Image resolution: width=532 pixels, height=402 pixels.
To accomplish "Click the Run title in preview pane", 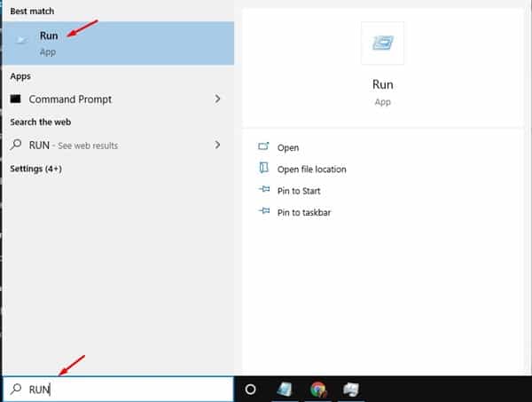I will point(383,84).
